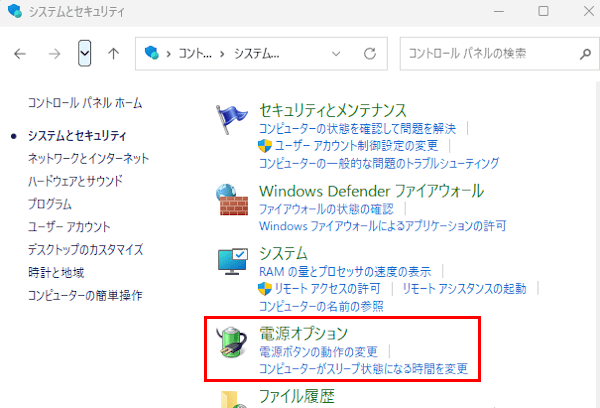Select ハードウェアとサウンド from the sidebar

coord(75,181)
